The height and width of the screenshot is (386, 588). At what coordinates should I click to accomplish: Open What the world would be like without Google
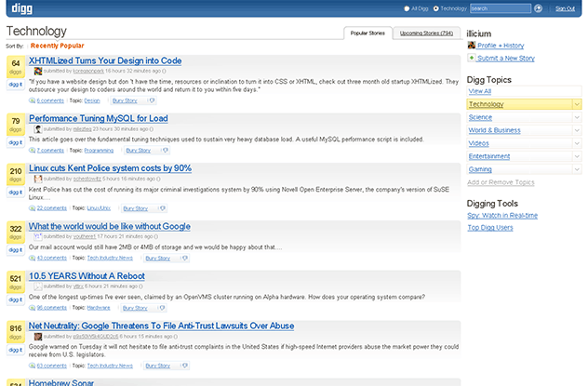[x=110, y=226]
